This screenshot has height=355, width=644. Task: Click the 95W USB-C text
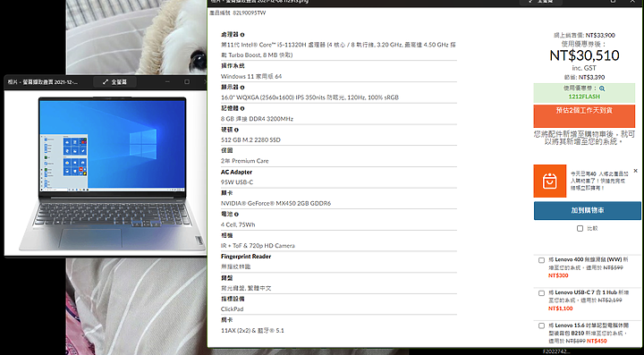point(237,182)
